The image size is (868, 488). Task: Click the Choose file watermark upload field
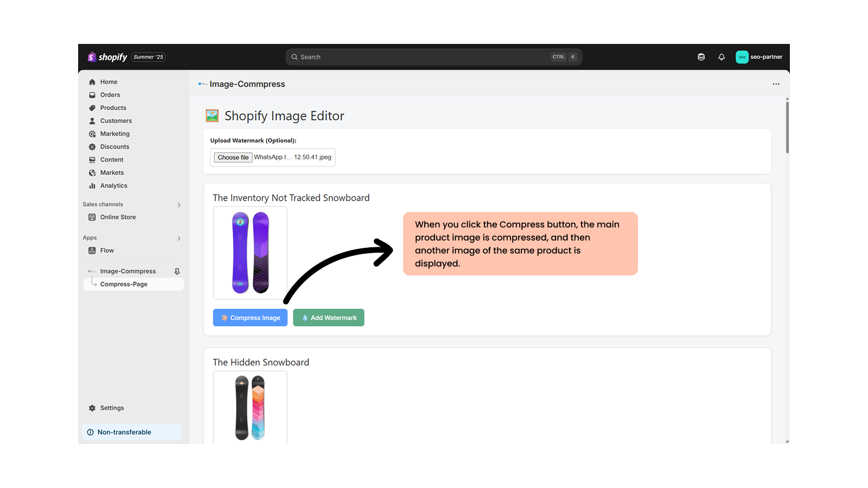(x=232, y=157)
